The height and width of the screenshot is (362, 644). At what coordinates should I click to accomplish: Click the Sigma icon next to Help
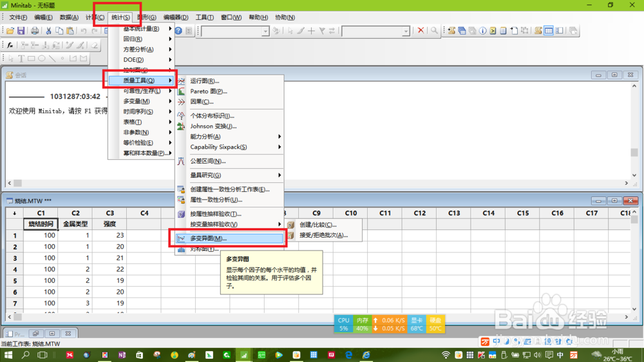coord(189,31)
